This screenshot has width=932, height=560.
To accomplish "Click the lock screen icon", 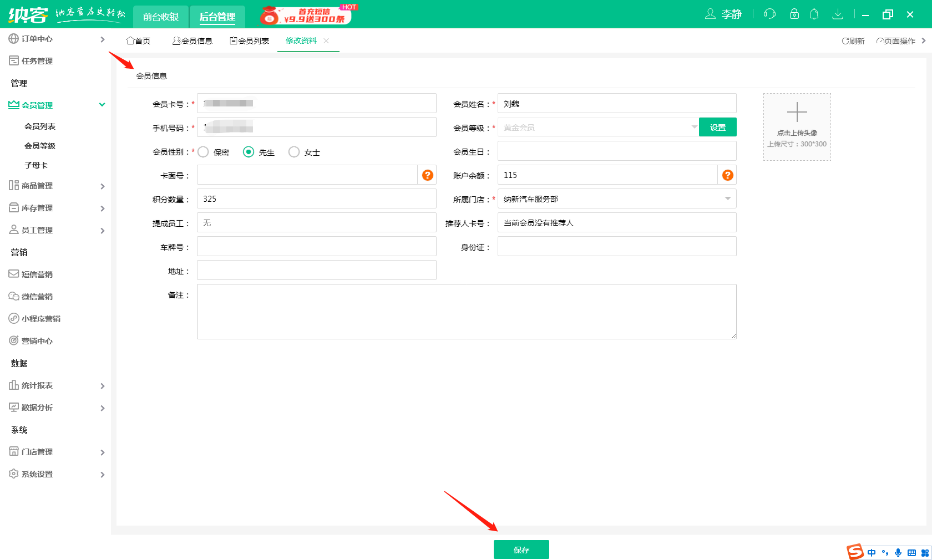I will click(x=794, y=14).
